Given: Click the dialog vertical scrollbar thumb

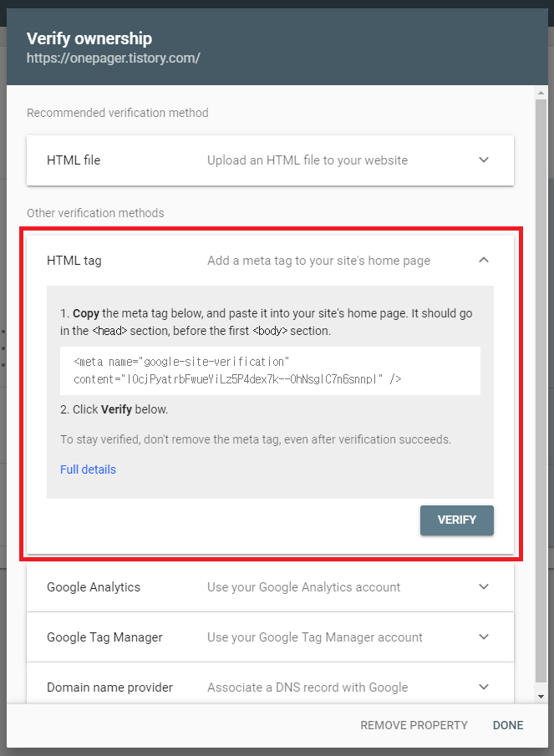Looking at the screenshot, I should pos(541,391).
